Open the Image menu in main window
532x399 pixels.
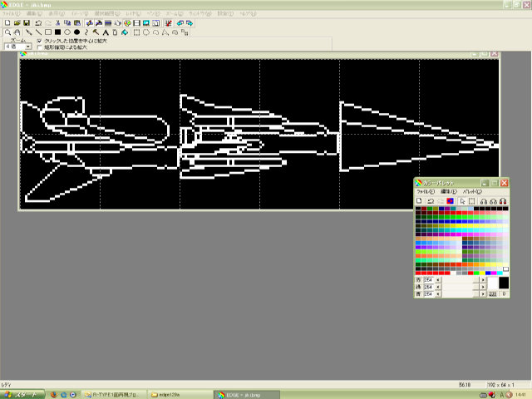(x=80, y=13)
